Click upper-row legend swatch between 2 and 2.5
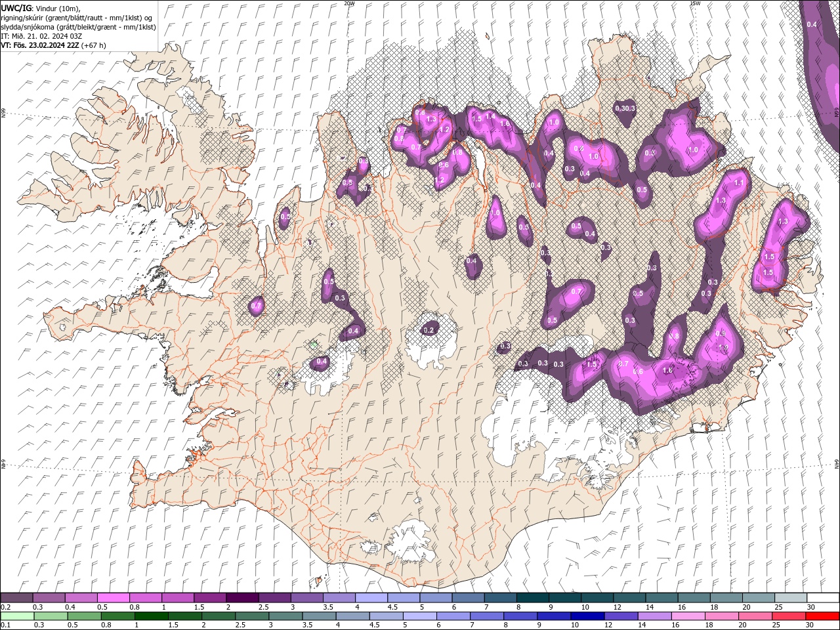 [242, 598]
